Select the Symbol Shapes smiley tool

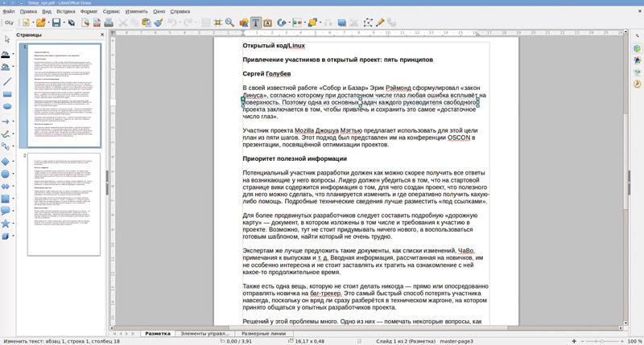[6, 174]
